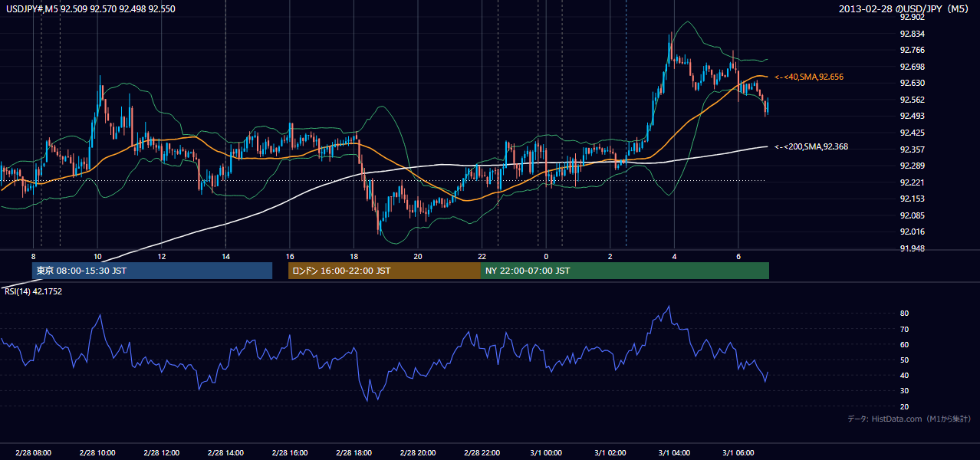Select the 40 SMA label showing 92.656
Screen dimensions: 980x460
pos(809,77)
